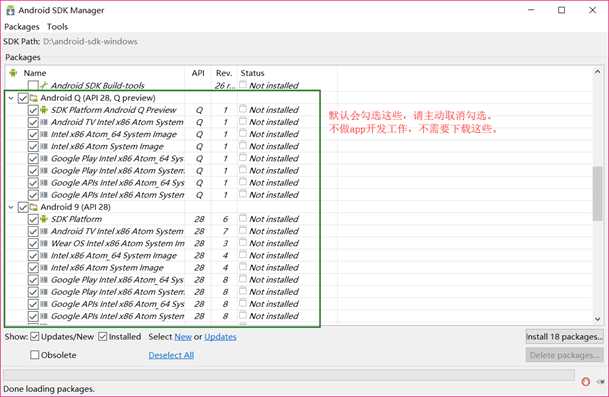Open the Packages menu

point(22,27)
